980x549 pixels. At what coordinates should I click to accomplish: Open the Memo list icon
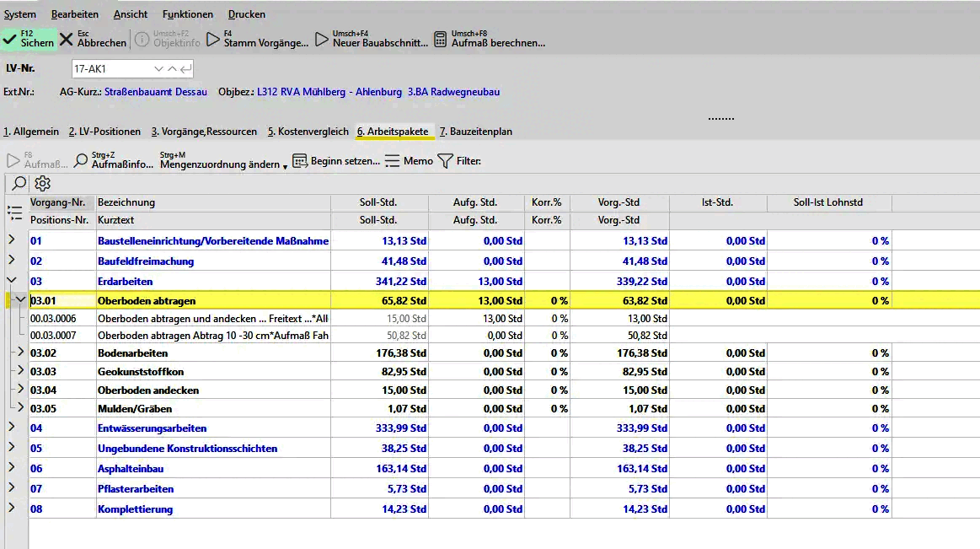click(392, 160)
